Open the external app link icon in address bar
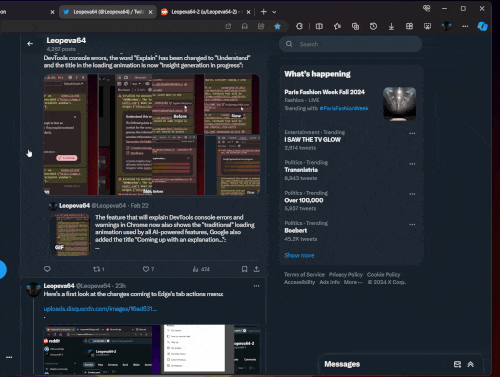Image resolution: width=500 pixels, height=377 pixels. pyautogui.click(x=228, y=26)
